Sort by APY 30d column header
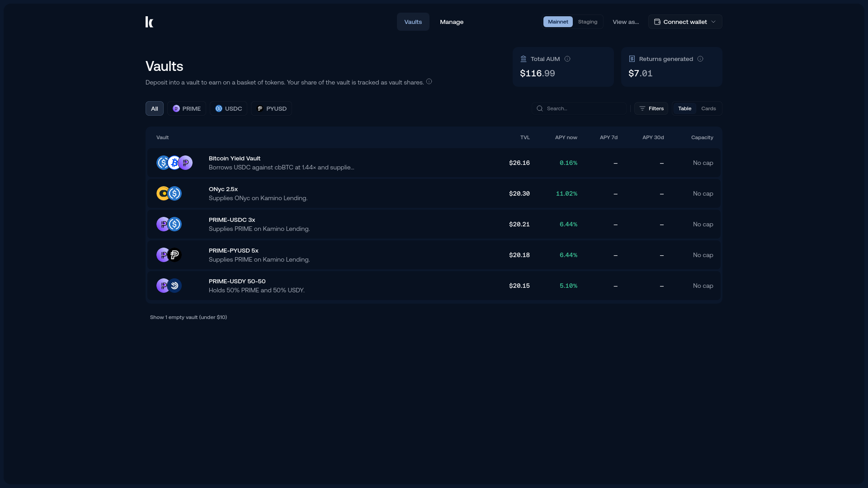This screenshot has height=488, width=868. (653, 137)
